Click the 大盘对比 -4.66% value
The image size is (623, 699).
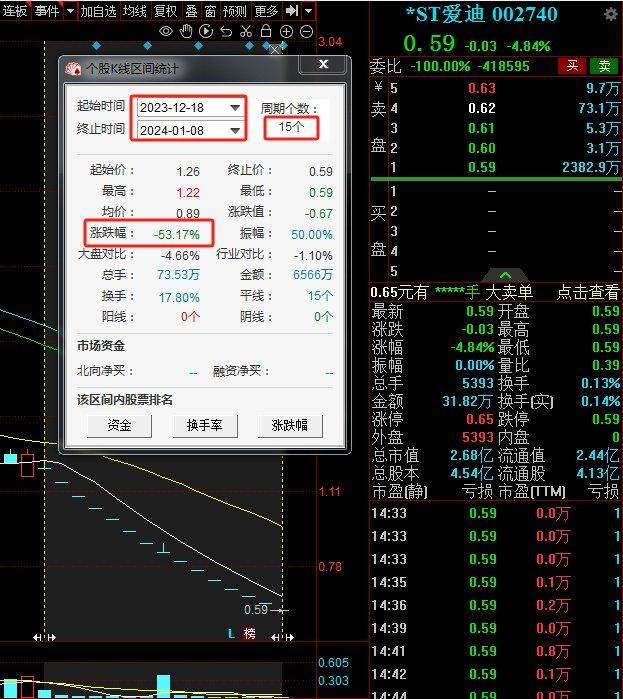(x=180, y=255)
